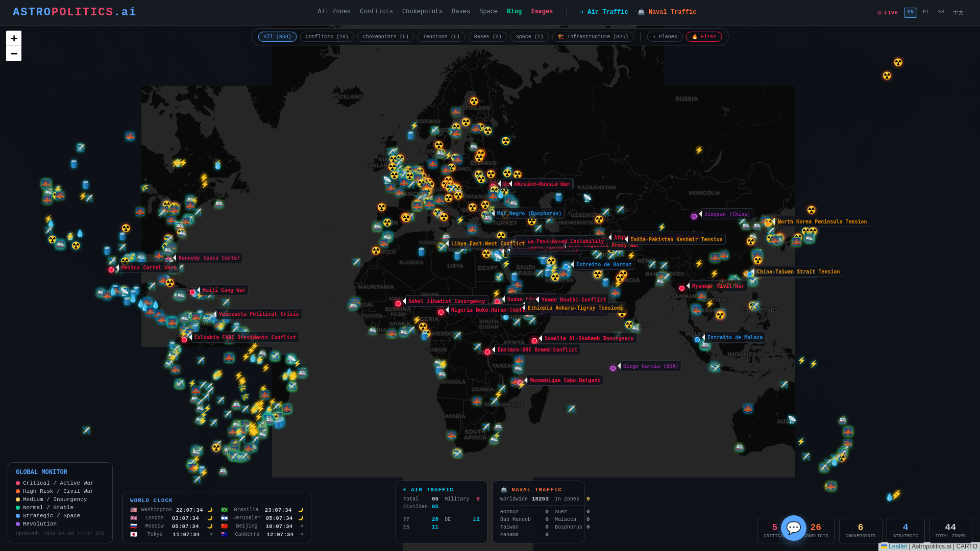Click the red dot of Sahel insurgency
This screenshot has height=551, width=980.
(x=398, y=304)
